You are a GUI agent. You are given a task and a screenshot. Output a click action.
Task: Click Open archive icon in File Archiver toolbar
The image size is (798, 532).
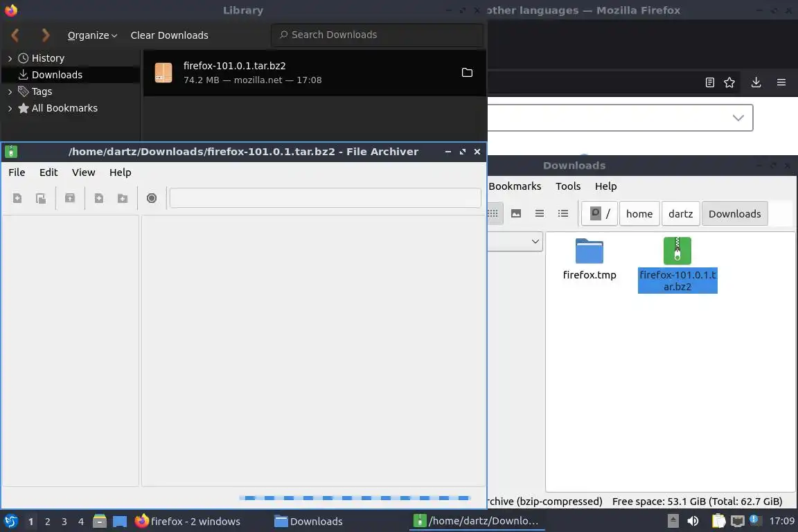pos(41,198)
